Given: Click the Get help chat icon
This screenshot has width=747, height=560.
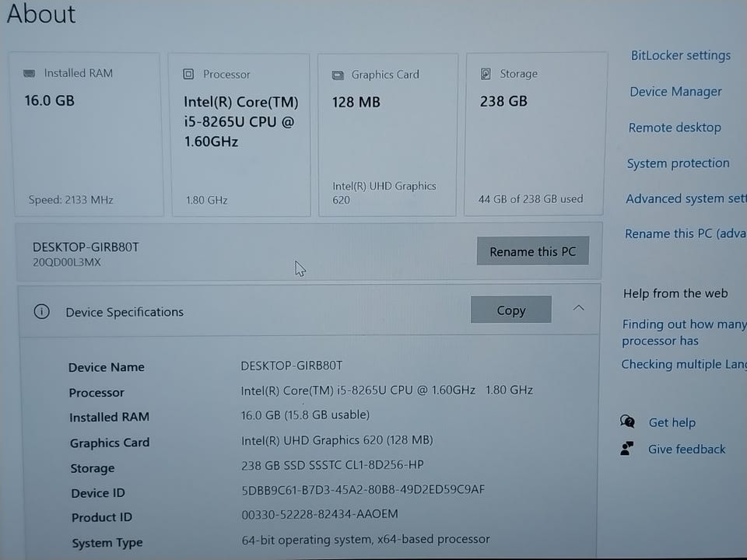Looking at the screenshot, I should (627, 422).
